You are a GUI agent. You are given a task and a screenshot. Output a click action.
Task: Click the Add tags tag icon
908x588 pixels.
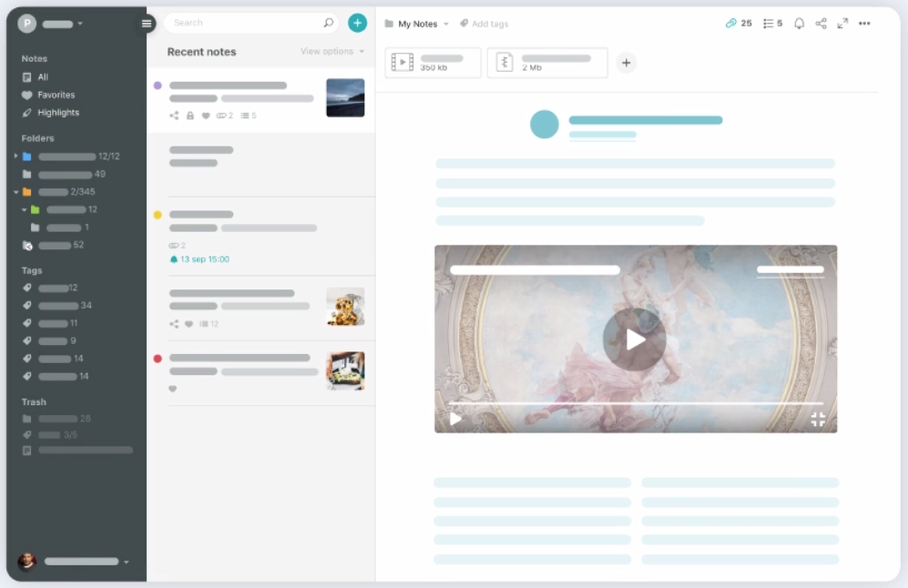(464, 24)
